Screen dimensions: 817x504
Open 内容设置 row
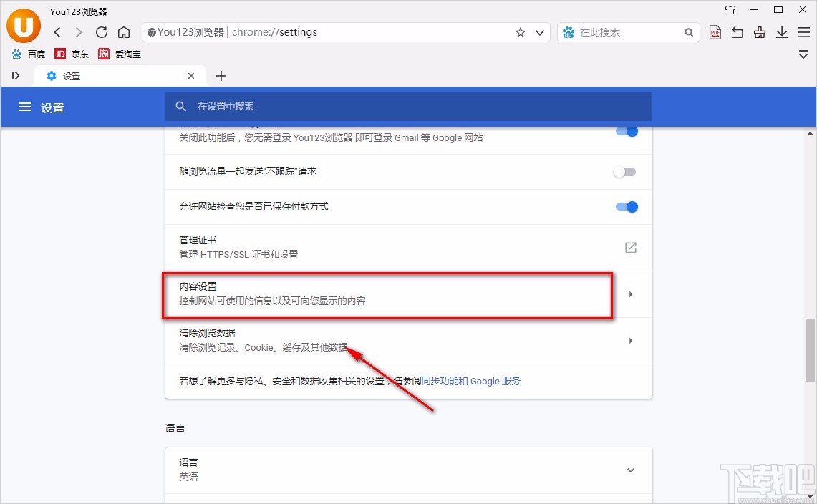tap(408, 294)
